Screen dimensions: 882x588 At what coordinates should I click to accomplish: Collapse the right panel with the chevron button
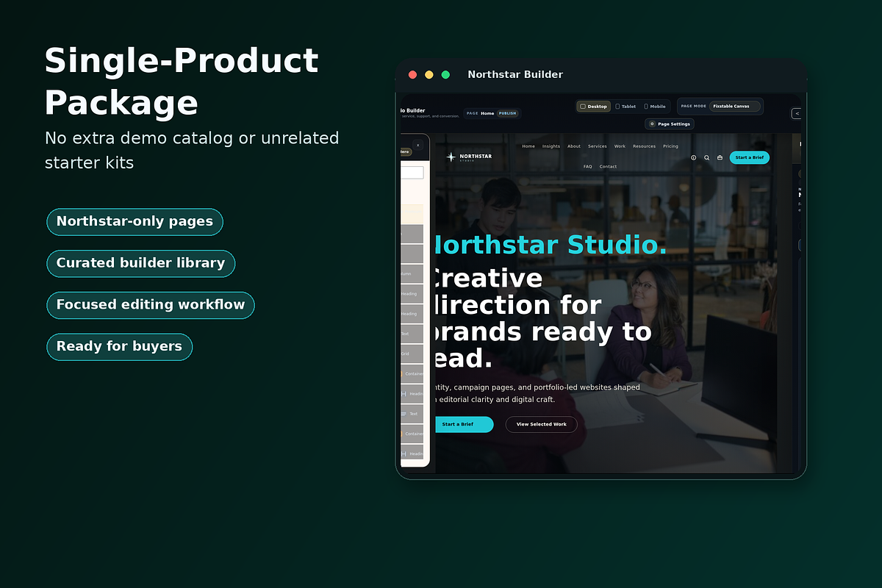[796, 113]
